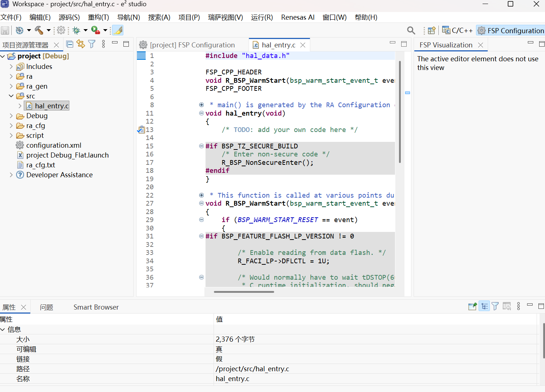This screenshot has width=545, height=392.
Task: Select Developer Assistance in the project tree
Action: (60, 175)
